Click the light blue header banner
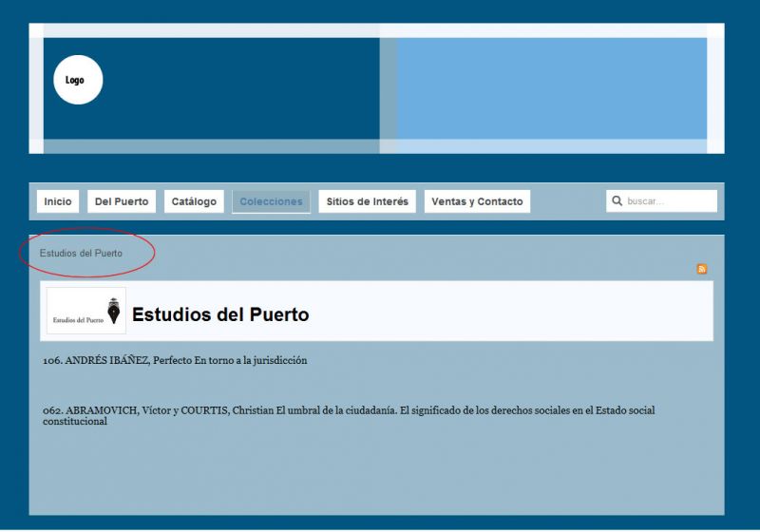Screen dimensions: 760x532 pos(552,88)
